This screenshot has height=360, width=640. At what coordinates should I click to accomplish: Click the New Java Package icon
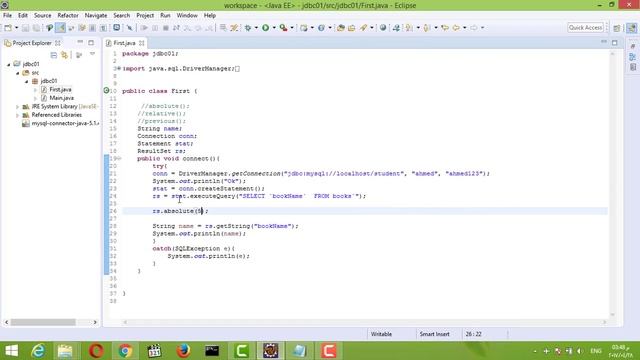[304, 28]
